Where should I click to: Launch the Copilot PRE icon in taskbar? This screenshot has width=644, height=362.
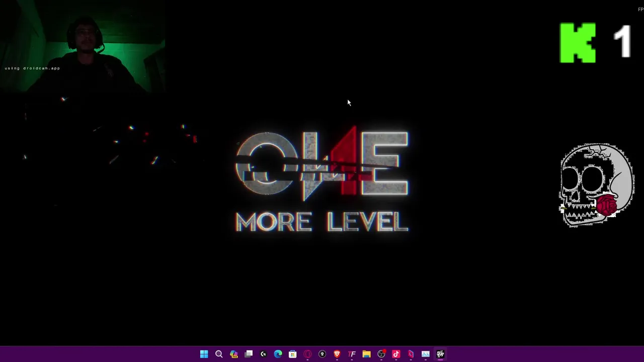233,354
